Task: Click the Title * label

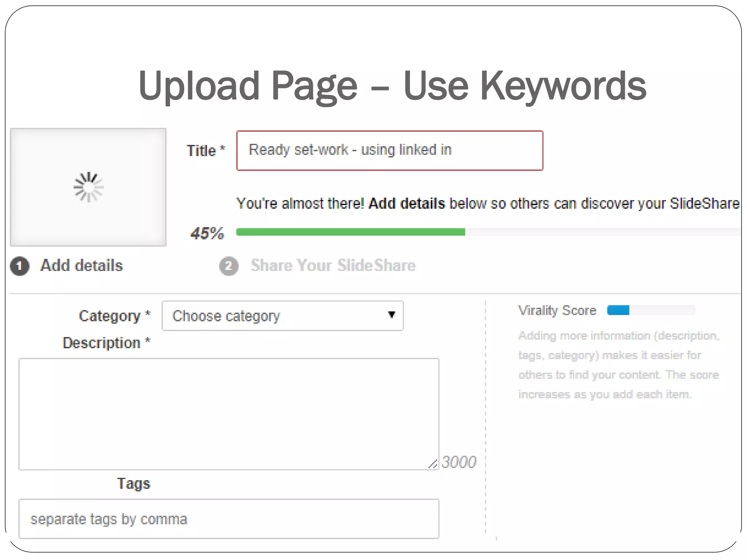Action: pos(206,151)
